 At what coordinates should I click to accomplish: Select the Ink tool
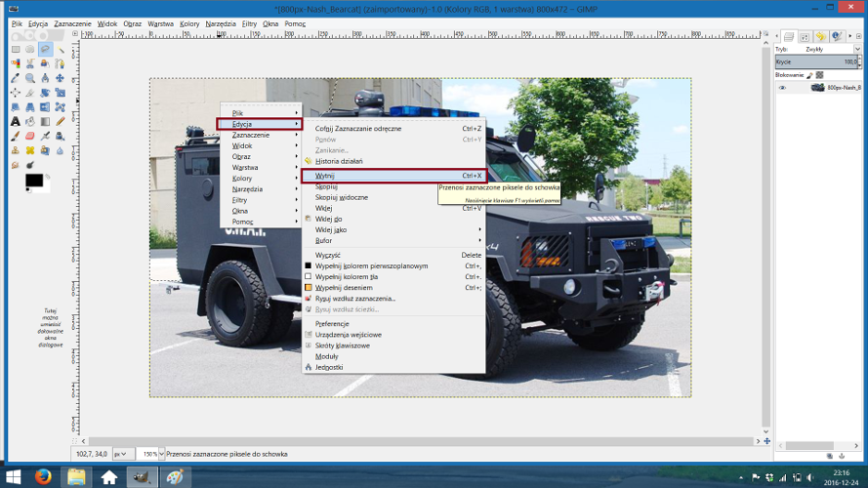(60, 136)
